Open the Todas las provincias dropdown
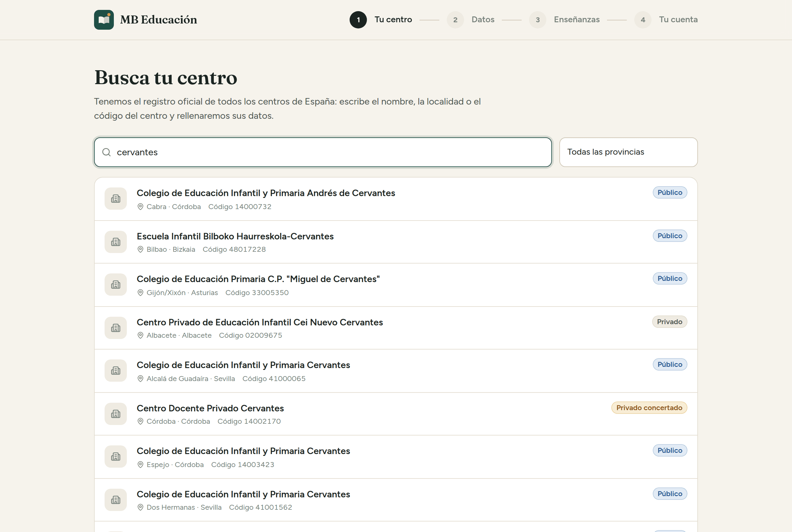 coord(628,152)
